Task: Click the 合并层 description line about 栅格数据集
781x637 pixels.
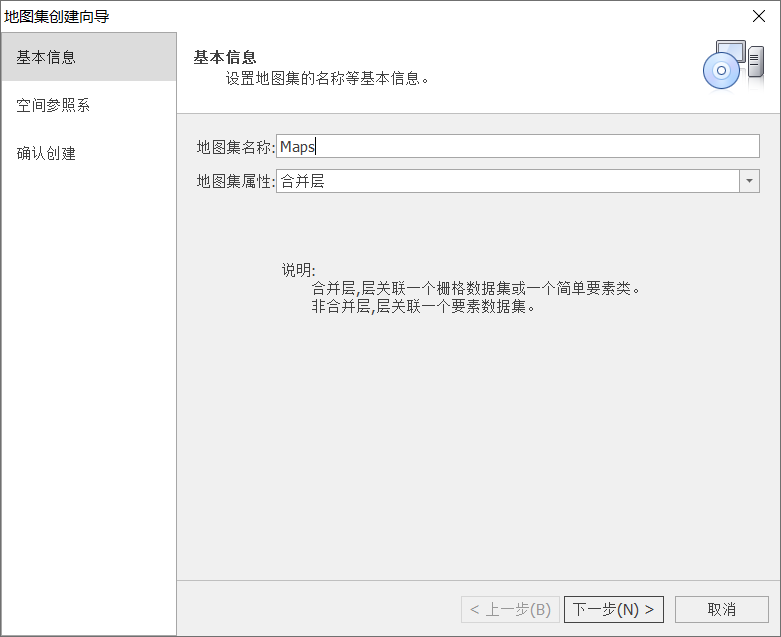Action: [475, 288]
